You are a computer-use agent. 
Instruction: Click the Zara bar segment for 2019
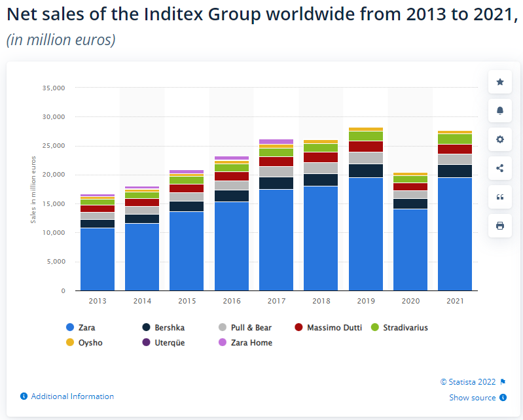[366, 234]
